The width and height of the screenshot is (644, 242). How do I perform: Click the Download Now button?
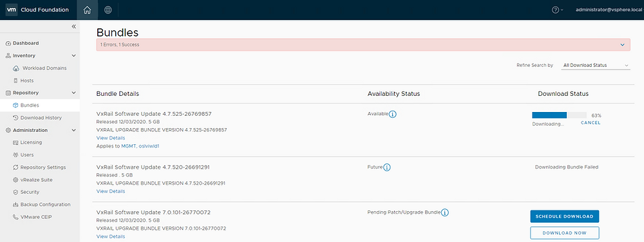[x=565, y=233]
